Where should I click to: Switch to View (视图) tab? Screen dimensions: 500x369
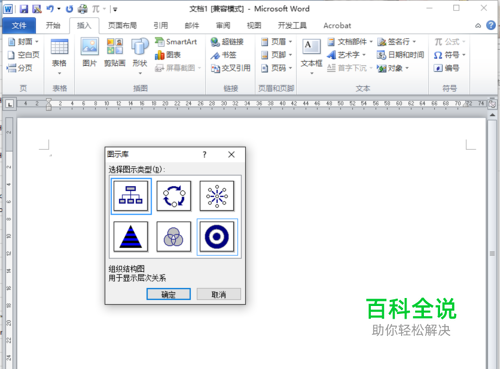pyautogui.click(x=254, y=26)
